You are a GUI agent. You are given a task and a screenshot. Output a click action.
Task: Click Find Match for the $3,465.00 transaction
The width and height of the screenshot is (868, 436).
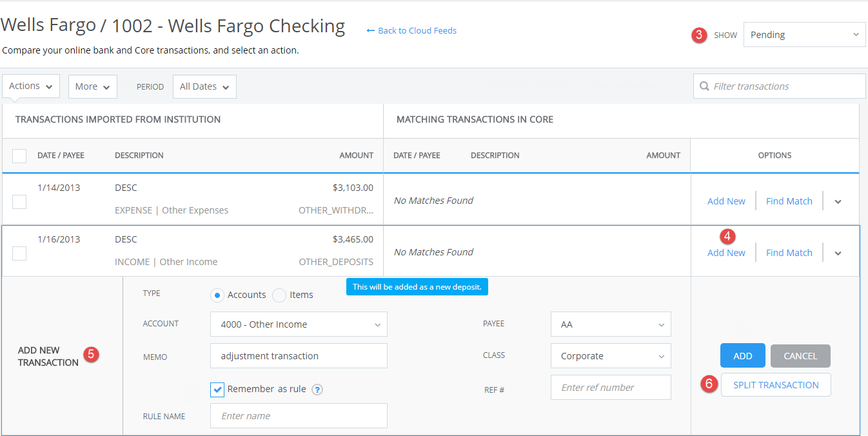(x=789, y=253)
